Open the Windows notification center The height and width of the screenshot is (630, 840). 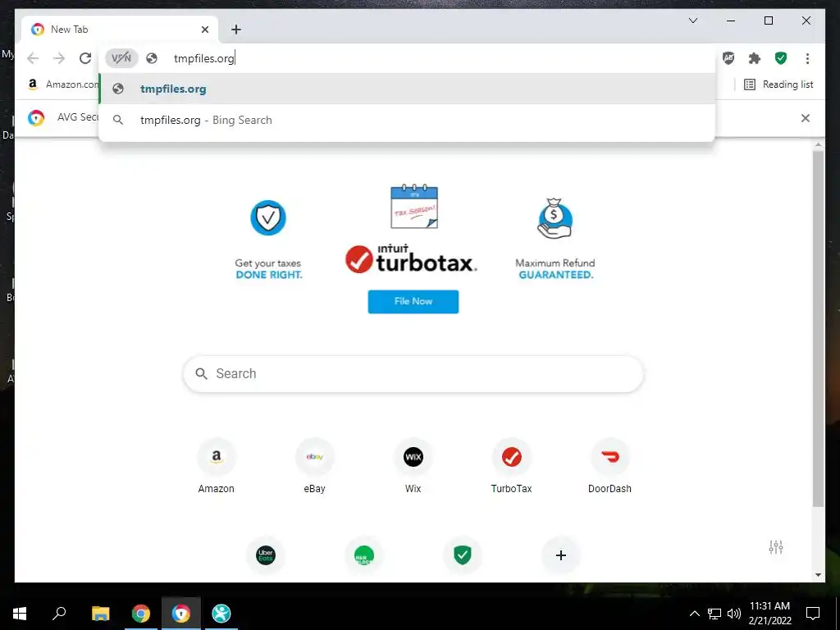(813, 614)
